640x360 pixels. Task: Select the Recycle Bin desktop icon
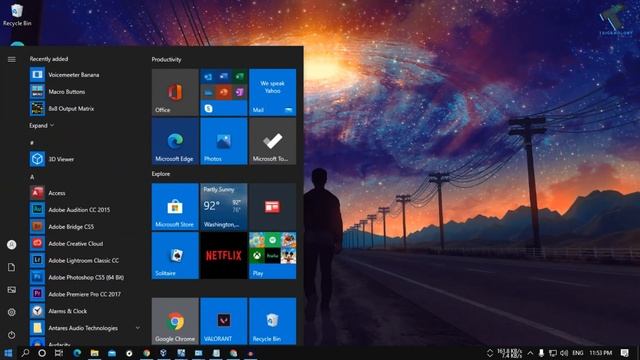click(x=17, y=15)
